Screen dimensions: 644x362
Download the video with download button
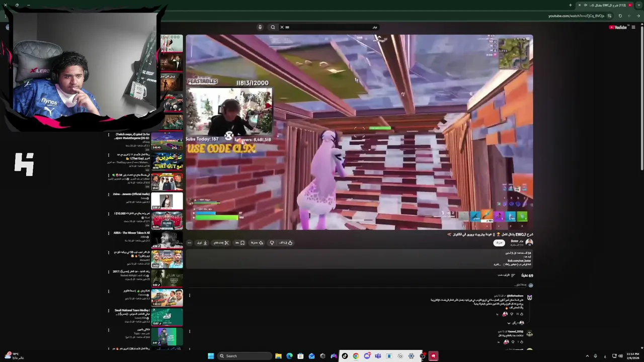point(202,243)
